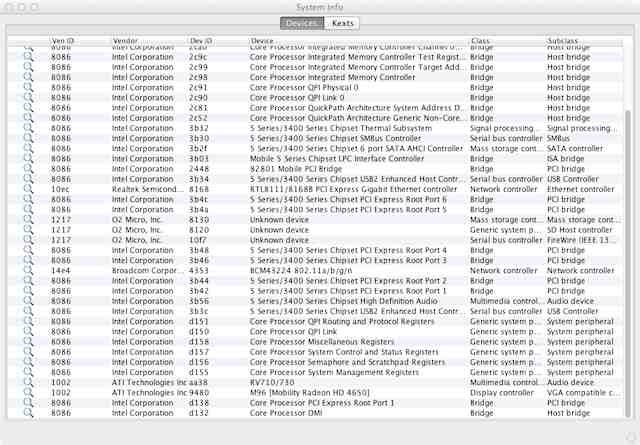Click magnifier icon for RV710/730 row
Image resolution: width=640 pixels, height=445 pixels.
click(x=28, y=383)
